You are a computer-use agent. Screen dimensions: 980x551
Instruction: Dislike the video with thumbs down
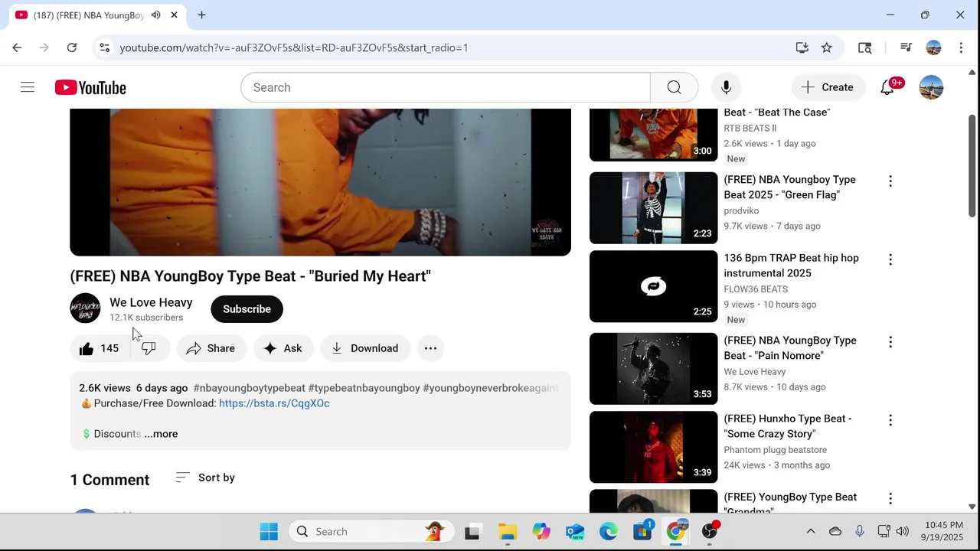tap(149, 348)
